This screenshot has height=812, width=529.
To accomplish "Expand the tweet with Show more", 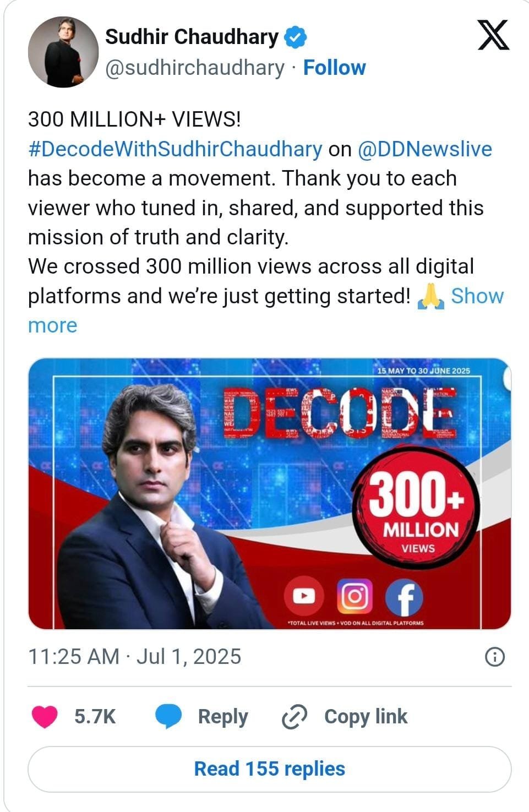I will (477, 296).
